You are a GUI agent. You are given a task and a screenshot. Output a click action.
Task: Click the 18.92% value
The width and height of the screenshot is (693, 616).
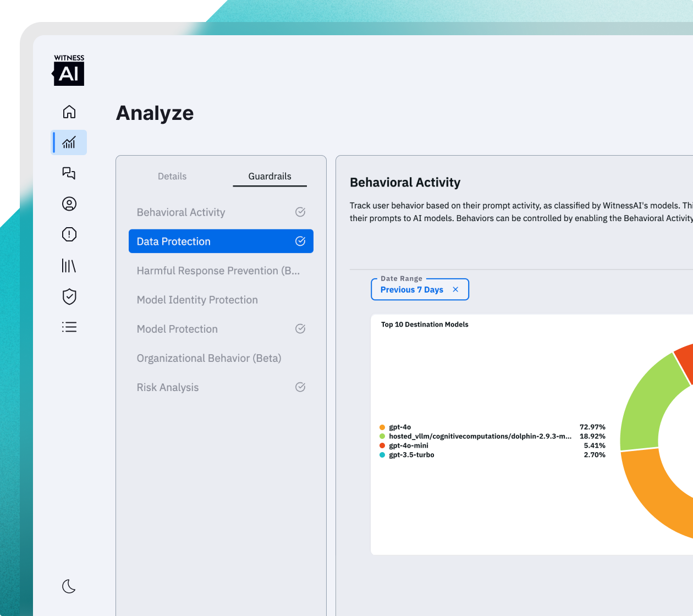pos(592,437)
